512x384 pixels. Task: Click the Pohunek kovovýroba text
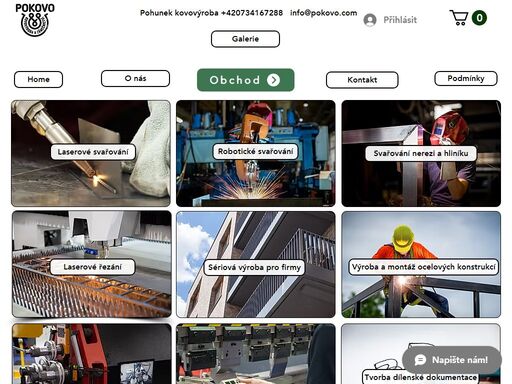pyautogui.click(x=179, y=13)
